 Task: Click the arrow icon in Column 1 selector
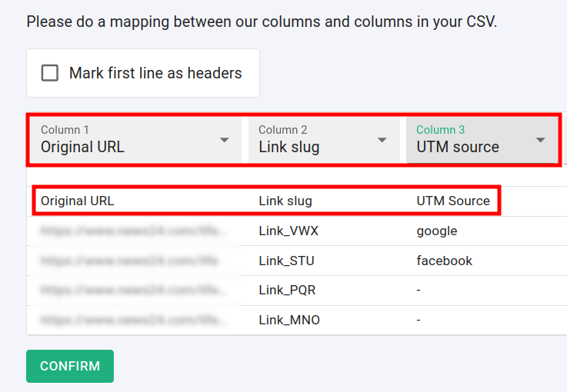point(224,140)
